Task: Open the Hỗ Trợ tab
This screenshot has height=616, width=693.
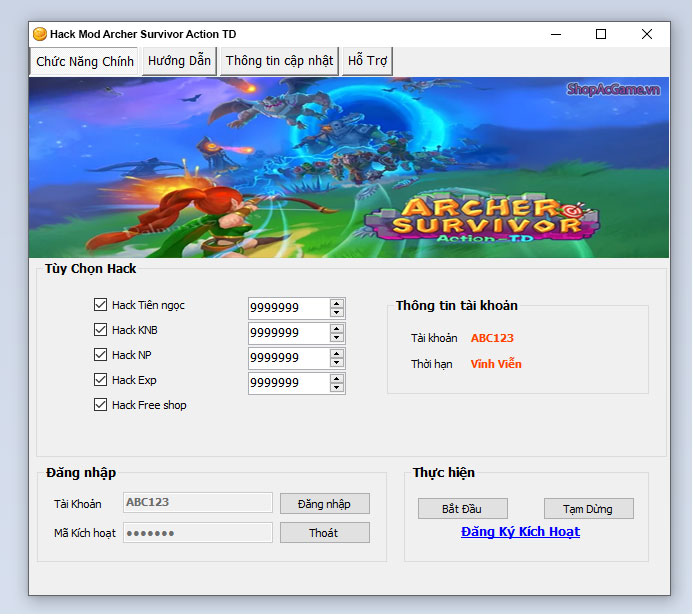Action: click(367, 61)
